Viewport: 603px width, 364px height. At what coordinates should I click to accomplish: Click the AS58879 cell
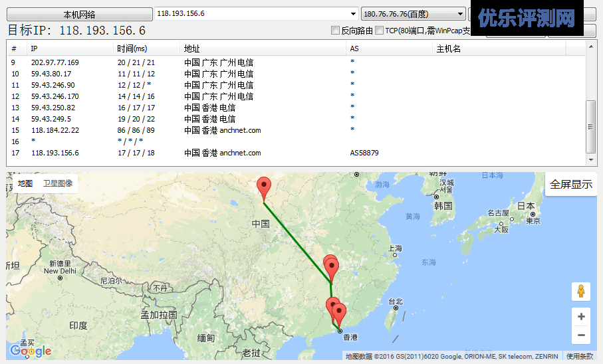coord(364,153)
